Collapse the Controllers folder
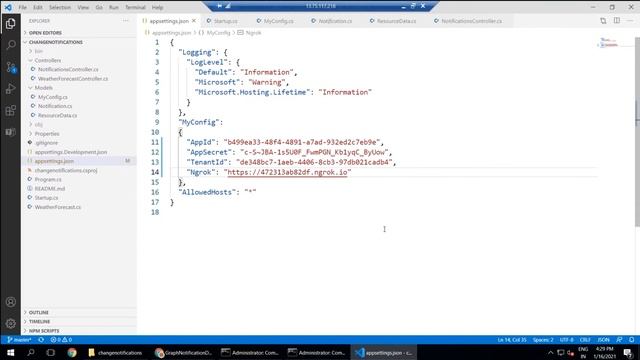 (48, 60)
